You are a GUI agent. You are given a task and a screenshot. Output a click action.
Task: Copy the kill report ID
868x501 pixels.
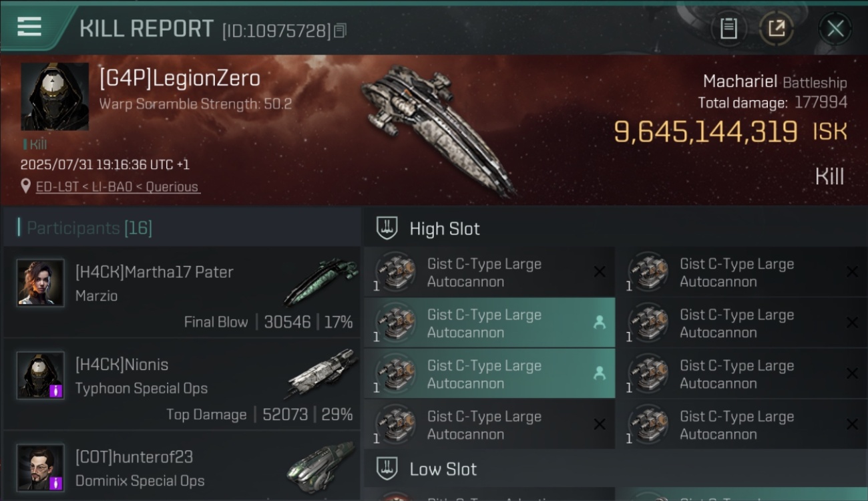(x=341, y=31)
